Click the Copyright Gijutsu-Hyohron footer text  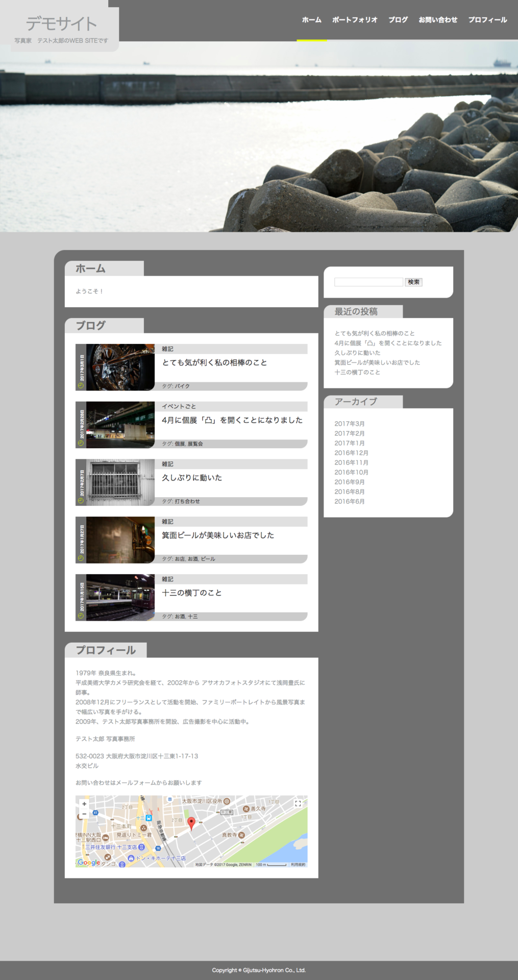coord(259,970)
